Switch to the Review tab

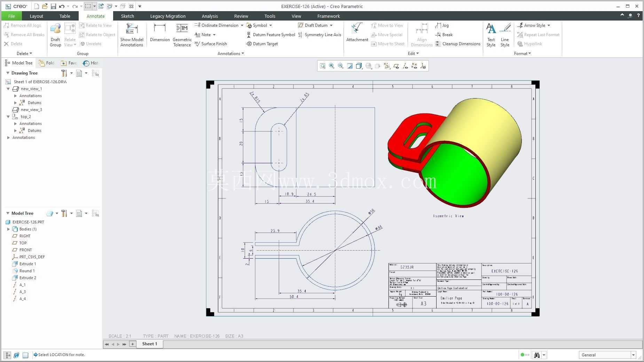coord(241,16)
